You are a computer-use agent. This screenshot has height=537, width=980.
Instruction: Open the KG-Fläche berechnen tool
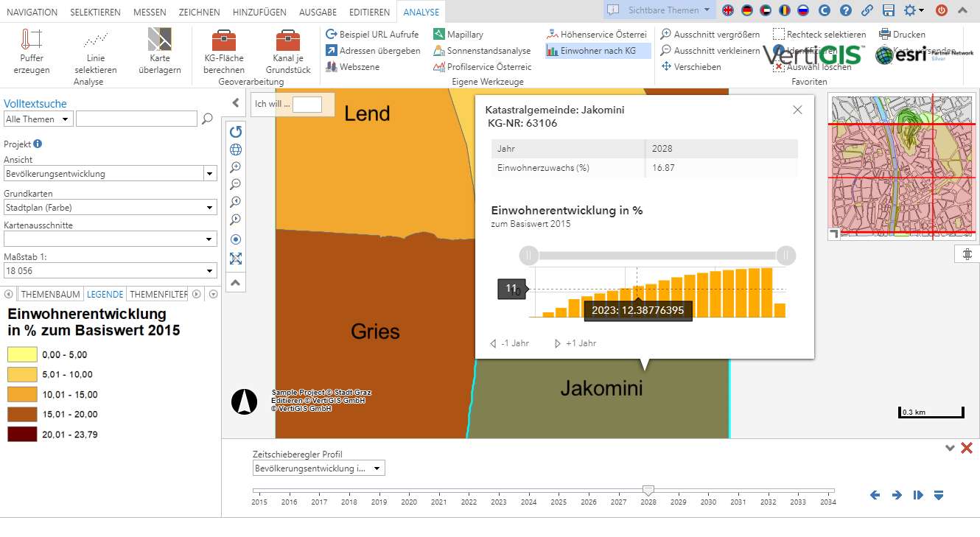tap(223, 50)
